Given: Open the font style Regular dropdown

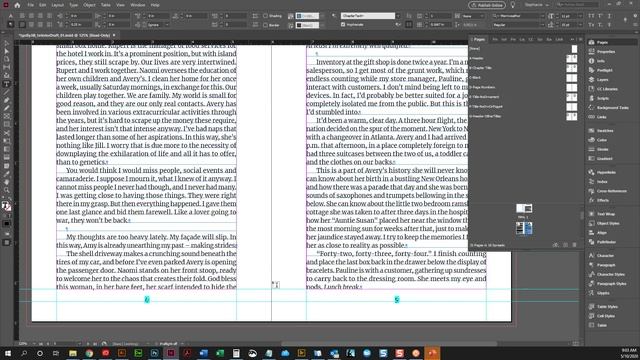Looking at the screenshot, I should coord(542,25).
